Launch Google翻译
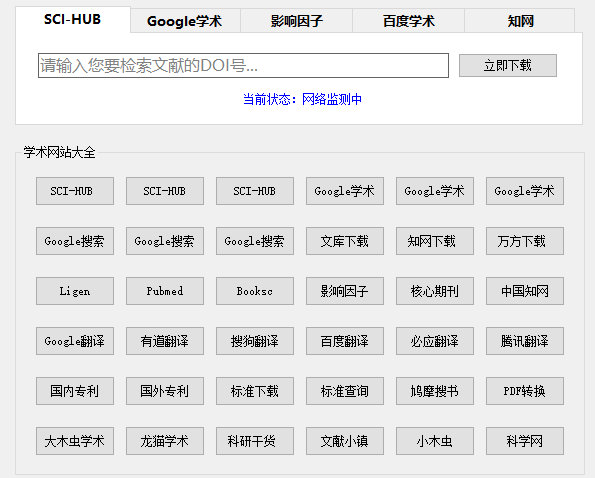The height and width of the screenshot is (478, 595). 75,341
